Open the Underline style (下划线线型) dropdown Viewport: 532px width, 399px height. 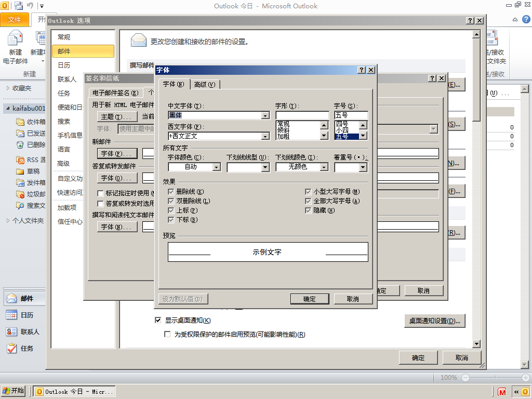click(265, 167)
